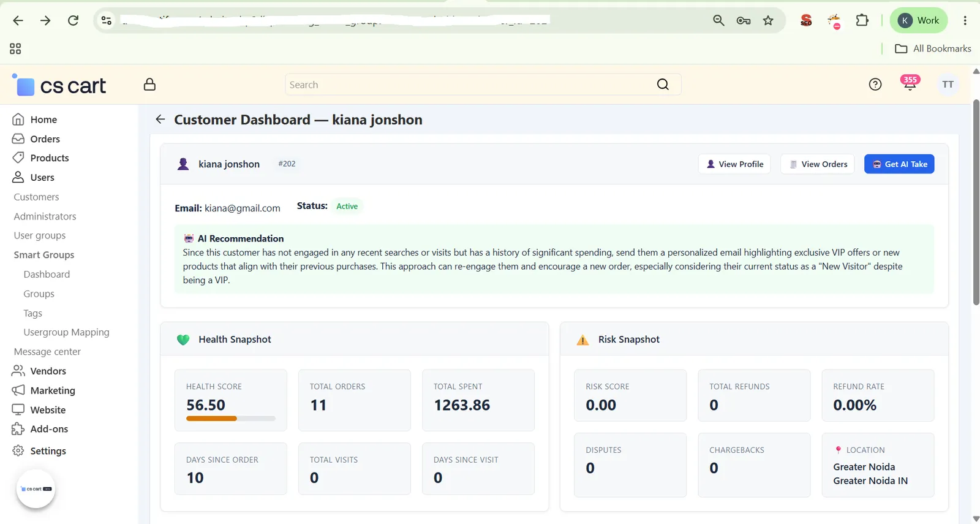Reload the page with the refresh icon
Screen dimensions: 980x524
click(x=73, y=21)
